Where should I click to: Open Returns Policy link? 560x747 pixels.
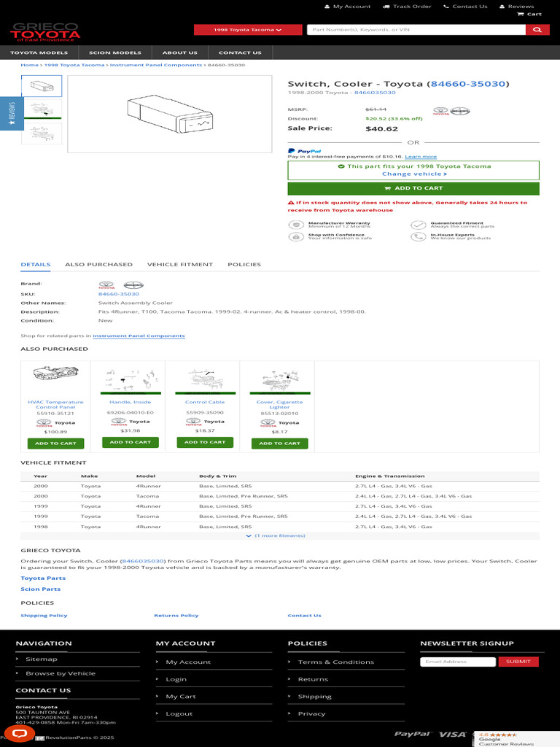176,616
